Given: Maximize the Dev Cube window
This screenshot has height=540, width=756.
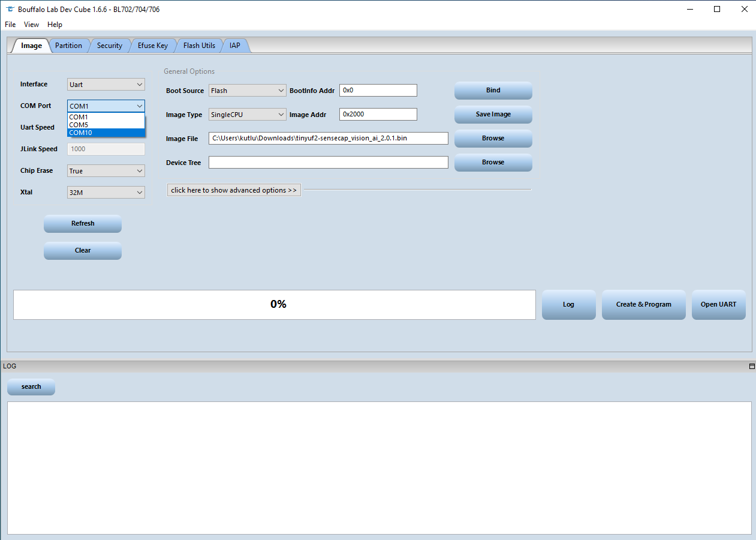Looking at the screenshot, I should tap(717, 9).
